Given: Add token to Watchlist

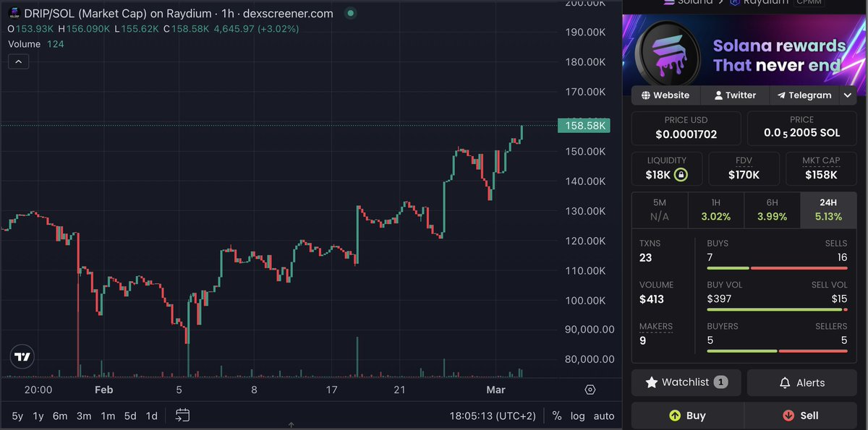Looking at the screenshot, I should pyautogui.click(x=686, y=382).
